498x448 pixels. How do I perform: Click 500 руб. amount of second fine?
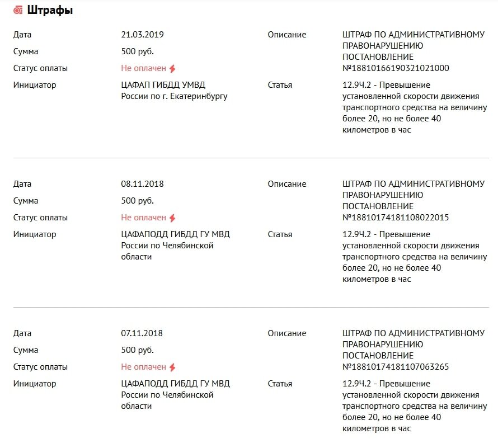[137, 201]
